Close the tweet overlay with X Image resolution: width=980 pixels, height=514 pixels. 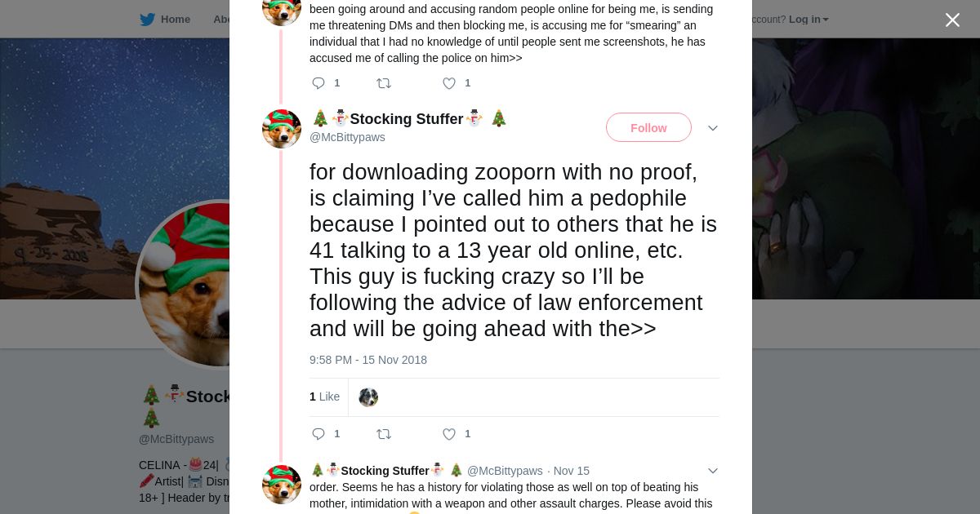pyautogui.click(x=952, y=20)
